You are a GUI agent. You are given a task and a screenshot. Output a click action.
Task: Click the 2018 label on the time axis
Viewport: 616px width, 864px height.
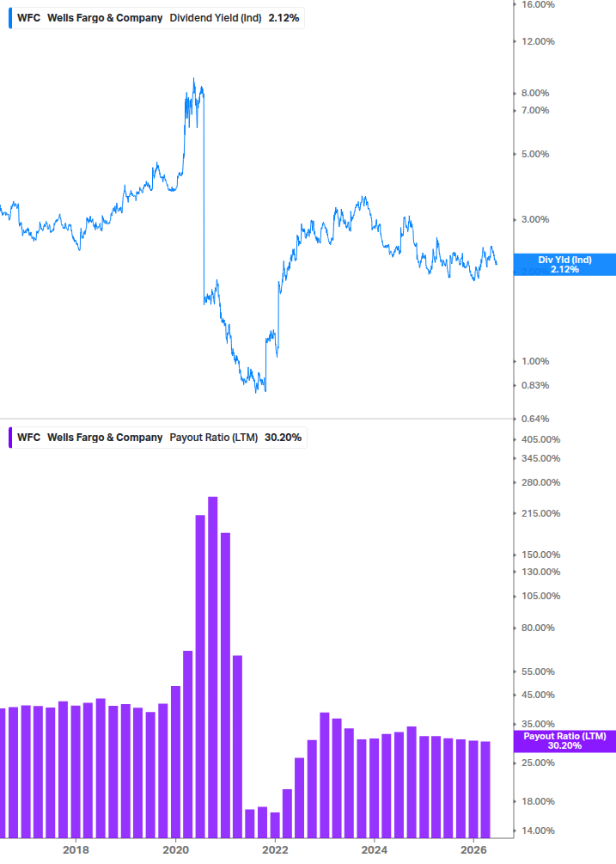point(76,849)
